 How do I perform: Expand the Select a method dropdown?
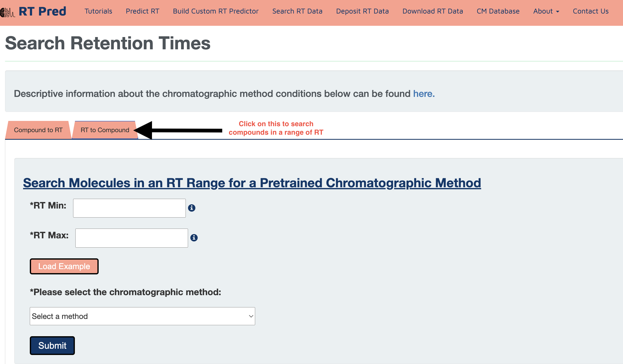pyautogui.click(x=142, y=316)
